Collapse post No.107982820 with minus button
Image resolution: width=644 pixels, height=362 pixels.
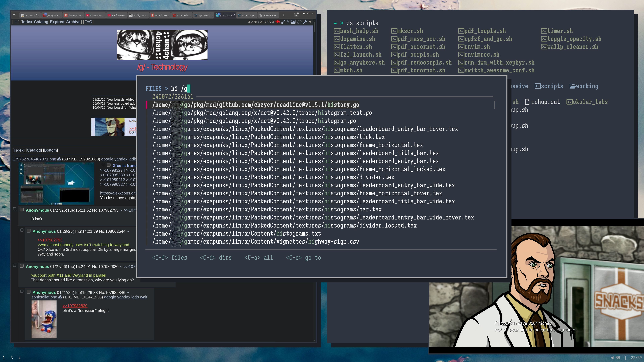15,265
